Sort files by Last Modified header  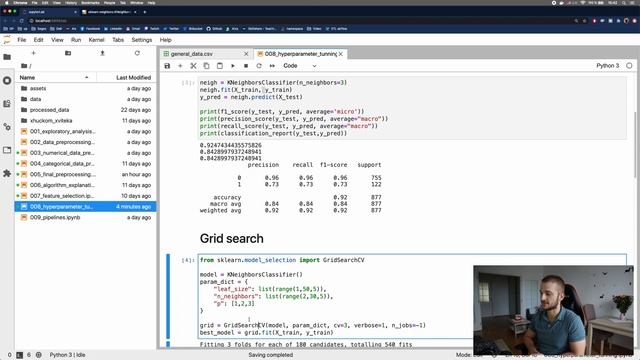(127, 78)
